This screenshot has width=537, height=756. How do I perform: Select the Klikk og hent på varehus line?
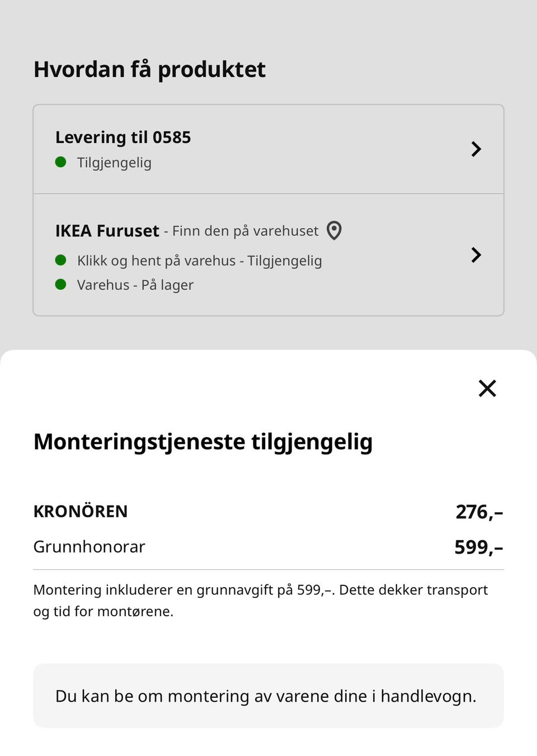coord(199,261)
